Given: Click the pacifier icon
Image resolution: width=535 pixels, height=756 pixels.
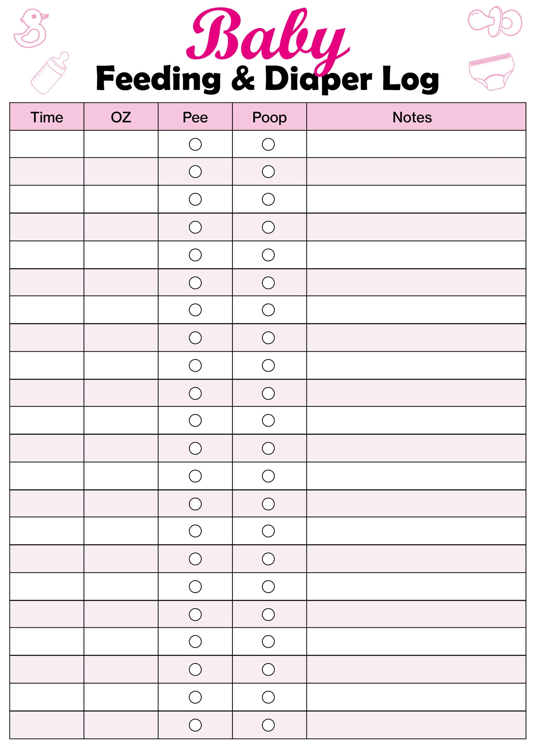Looking at the screenshot, I should coord(495,22).
